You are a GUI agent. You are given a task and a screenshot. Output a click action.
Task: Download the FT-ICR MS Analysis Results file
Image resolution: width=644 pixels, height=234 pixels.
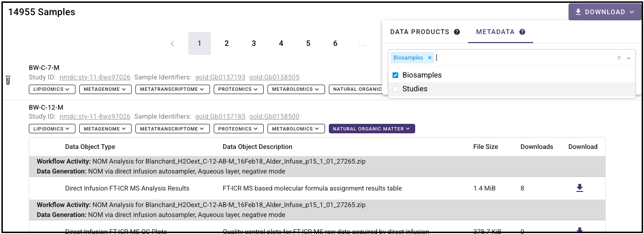(x=580, y=188)
